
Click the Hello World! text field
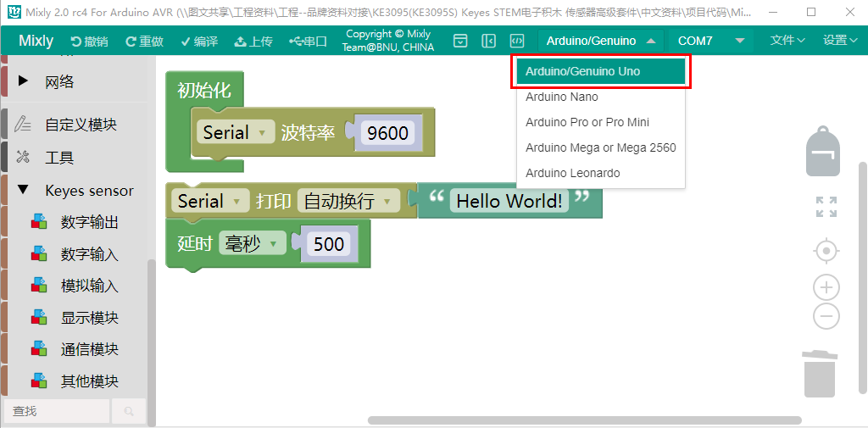click(x=509, y=201)
